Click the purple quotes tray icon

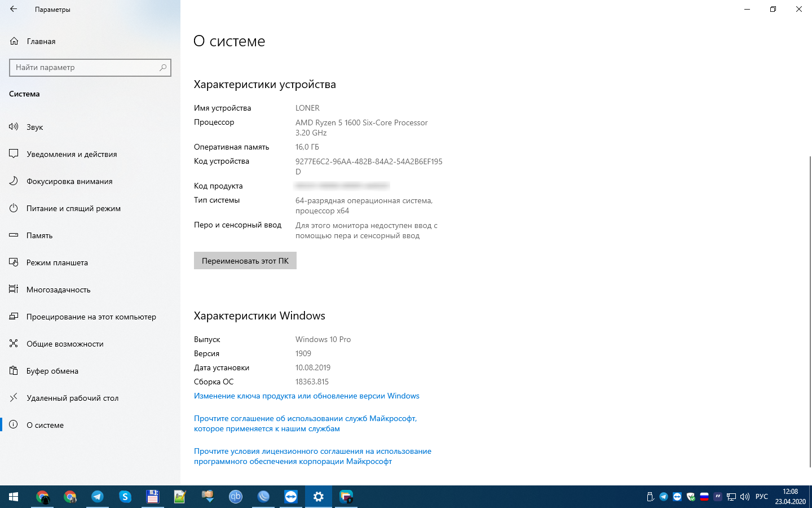[x=718, y=497]
